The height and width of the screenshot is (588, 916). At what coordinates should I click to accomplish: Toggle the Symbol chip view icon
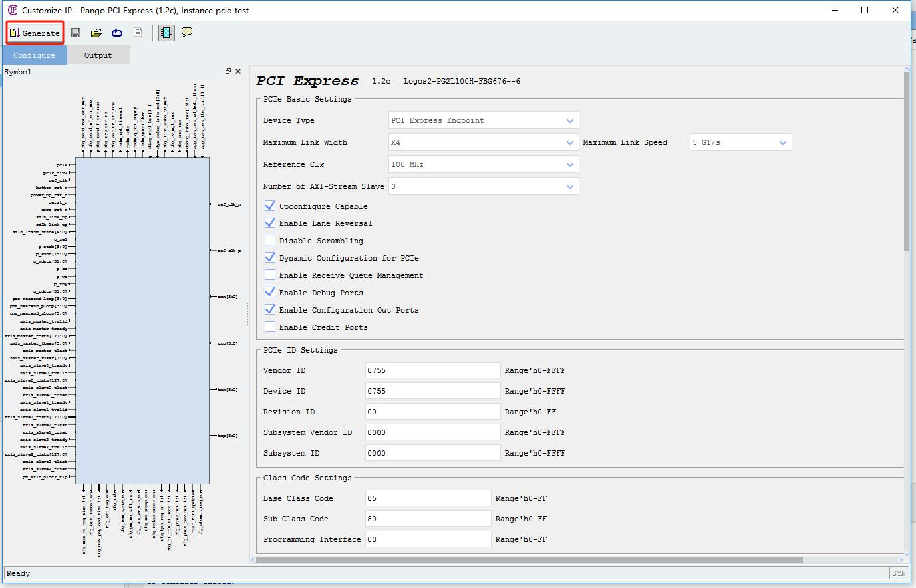tap(166, 33)
